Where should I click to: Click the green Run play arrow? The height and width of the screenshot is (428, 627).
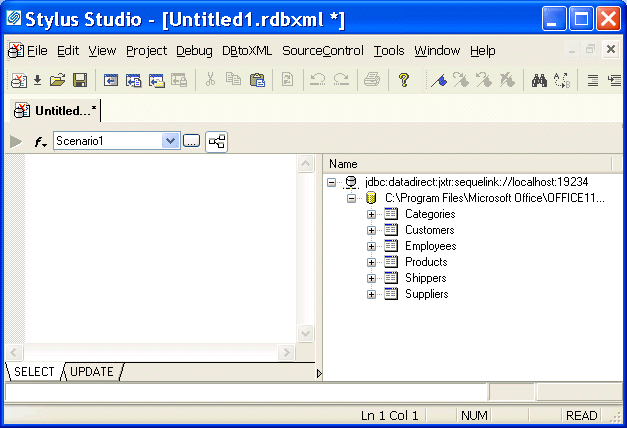pos(15,142)
